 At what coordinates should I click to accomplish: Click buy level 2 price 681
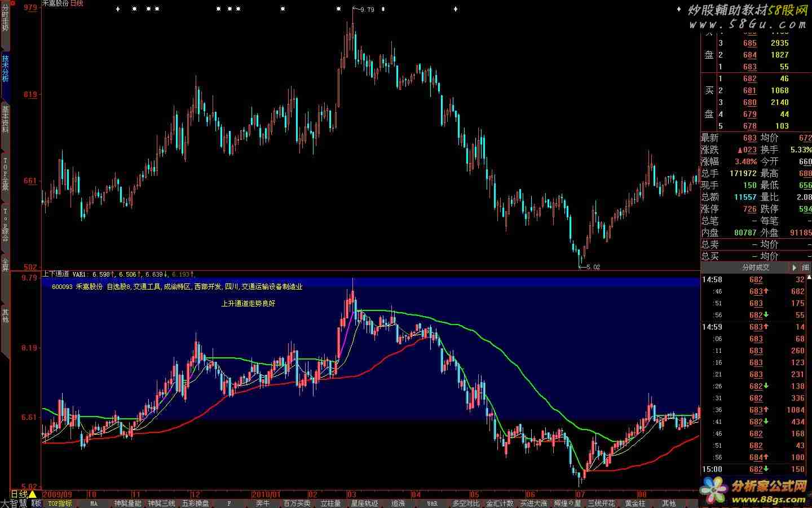(x=749, y=90)
